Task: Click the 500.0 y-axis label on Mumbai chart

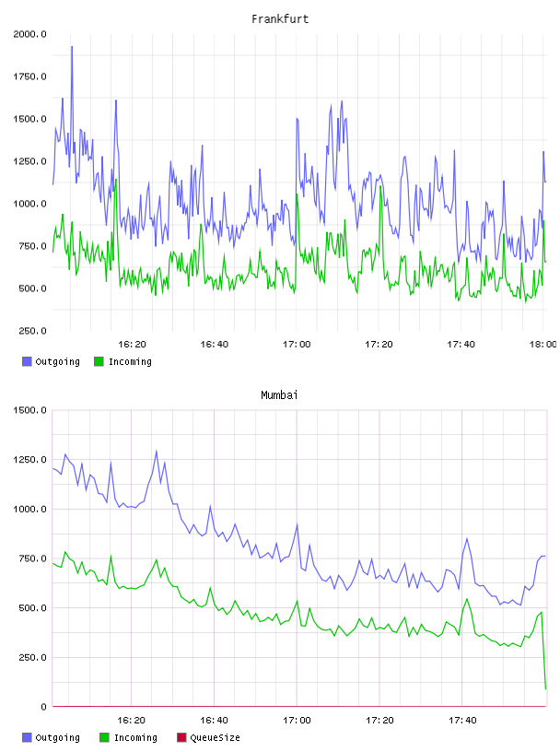Action: 32,607
